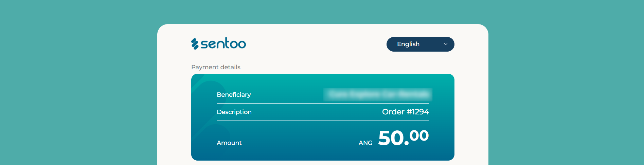This screenshot has width=644, height=165.
Task: Click the ANG currency code
Action: [x=365, y=143]
